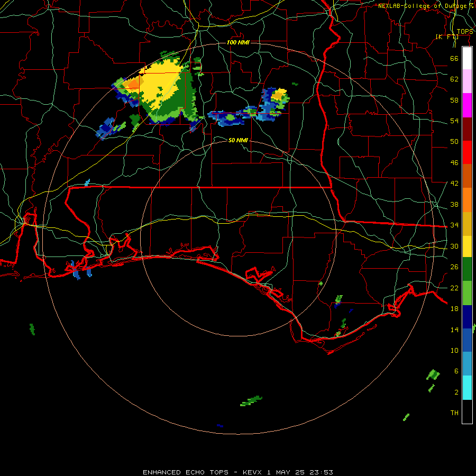Click the black TH segment of the legend
Screen dimensions: 476x476
point(467,411)
